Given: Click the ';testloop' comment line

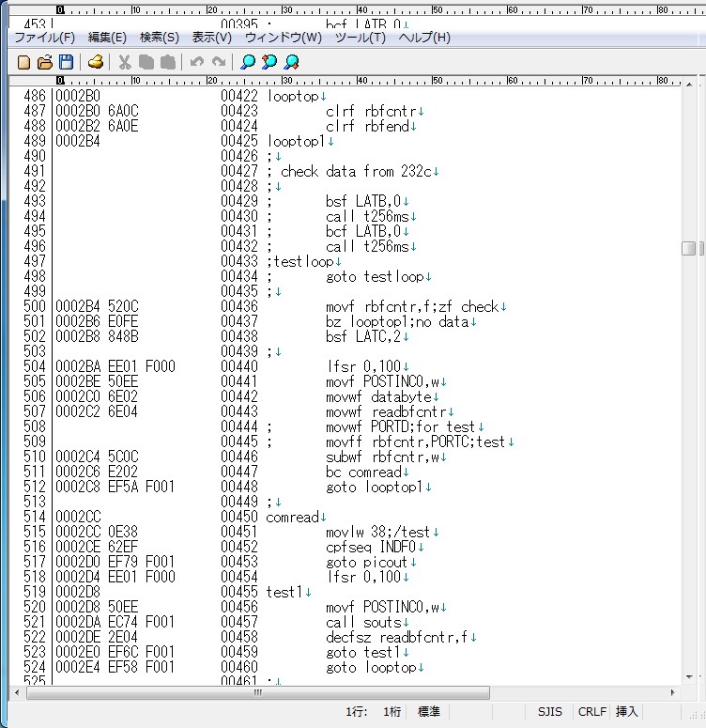Looking at the screenshot, I should tap(300, 261).
